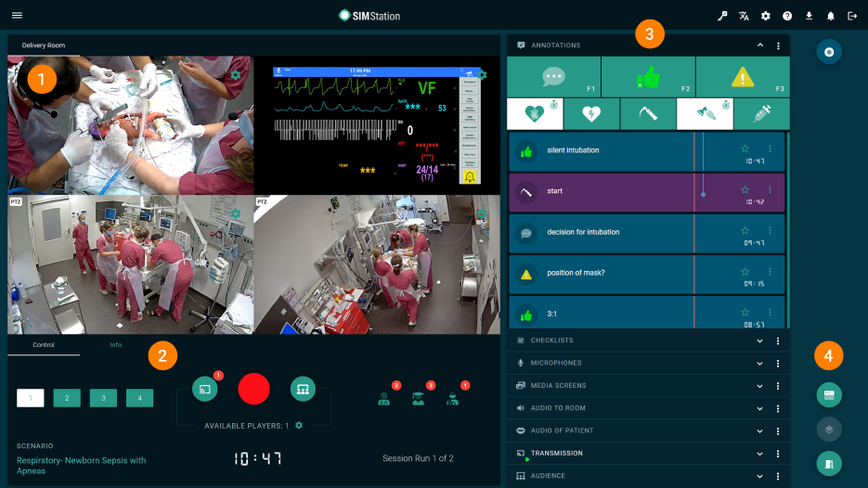868x488 pixels.
Task: Toggle the chest compression annotation timer
Action: pos(533,113)
